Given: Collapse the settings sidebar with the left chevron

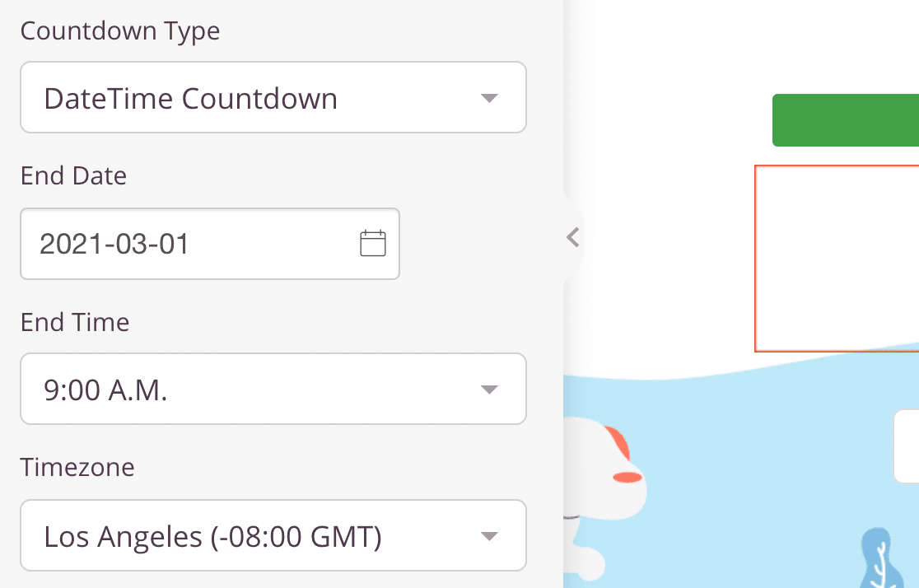Looking at the screenshot, I should [x=573, y=237].
